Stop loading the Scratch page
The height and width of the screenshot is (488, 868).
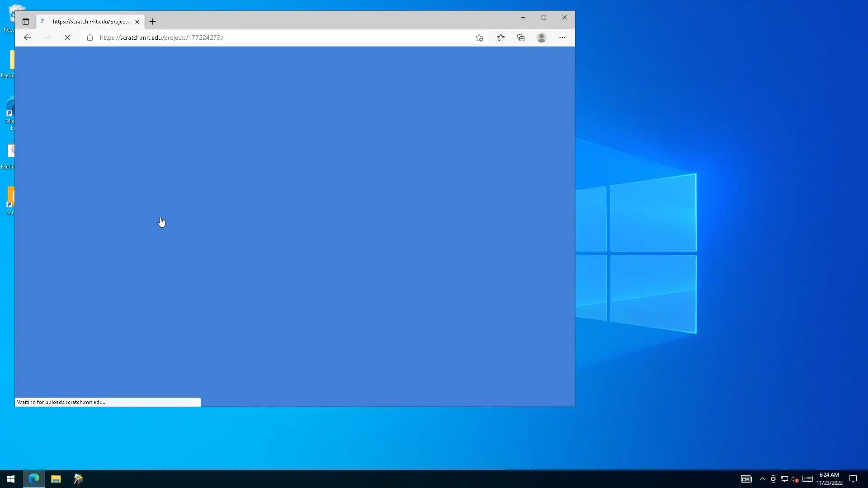[x=67, y=38]
